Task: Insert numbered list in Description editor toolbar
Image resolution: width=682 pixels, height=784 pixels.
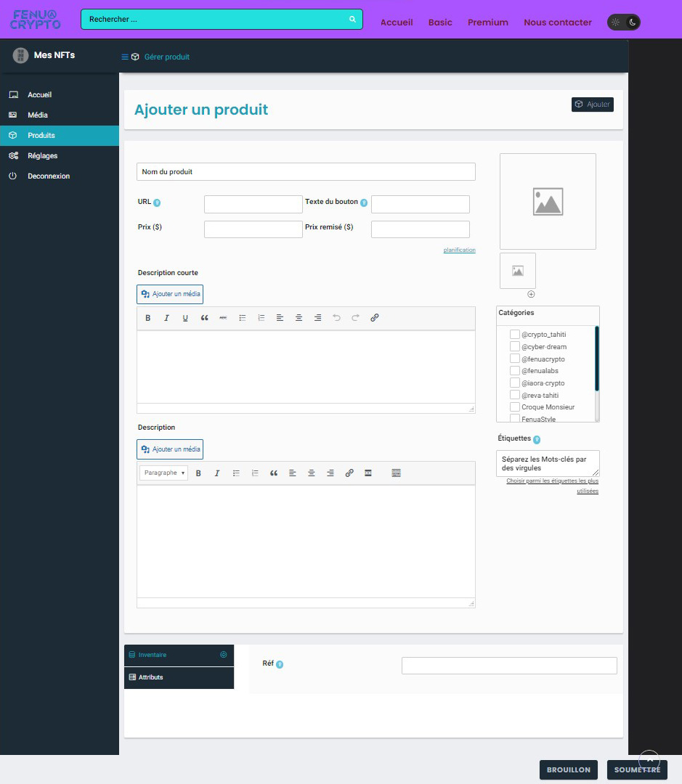Action: [x=255, y=473]
